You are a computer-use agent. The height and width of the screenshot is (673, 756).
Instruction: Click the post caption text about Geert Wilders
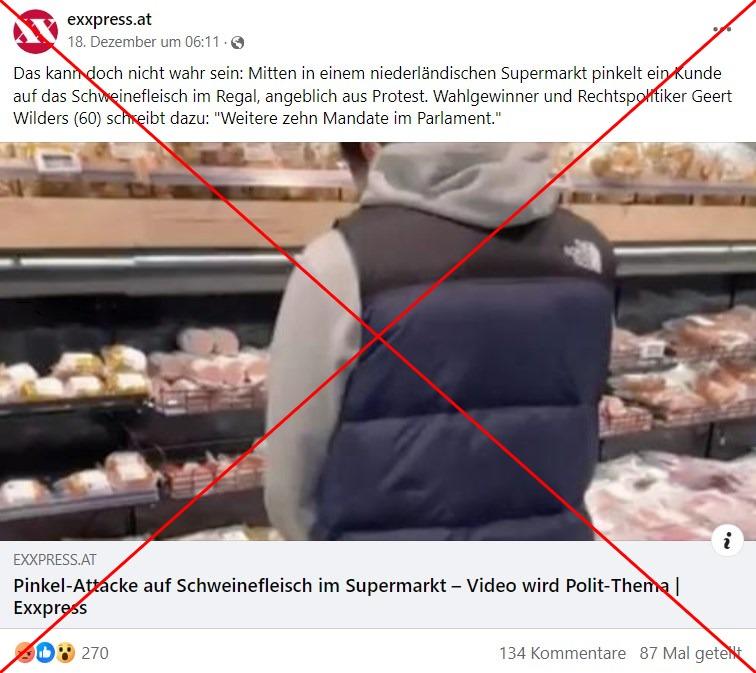pos(372,96)
